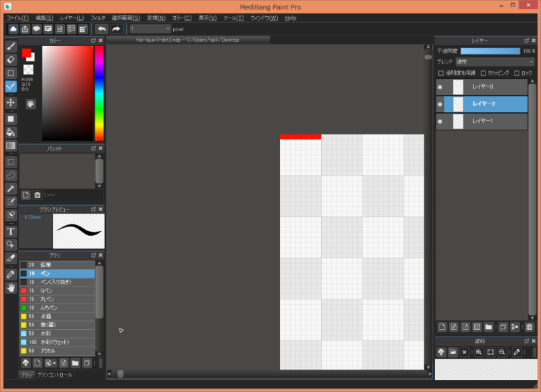Screen dimensions: 541x392
Task: Select the レイヤー1 layer
Action: 483,122
